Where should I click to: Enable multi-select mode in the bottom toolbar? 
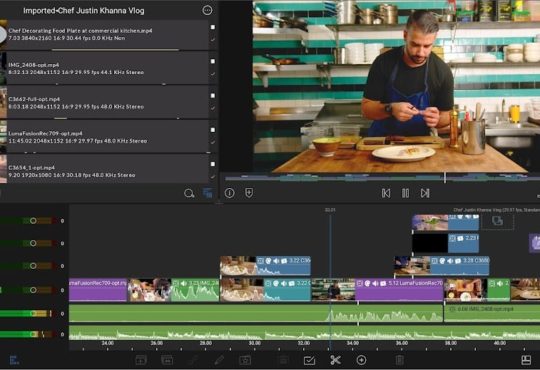click(x=309, y=360)
